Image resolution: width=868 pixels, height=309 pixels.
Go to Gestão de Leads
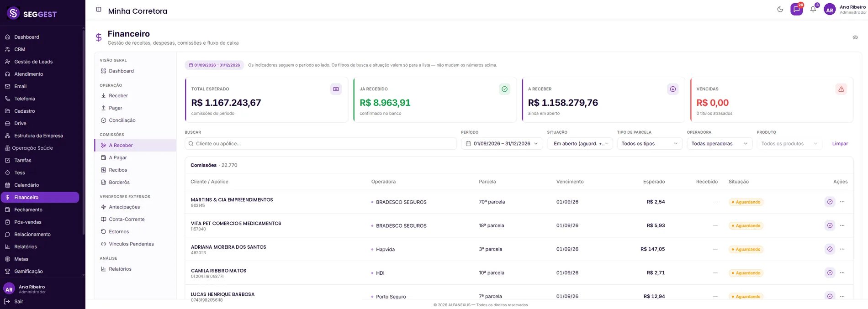click(x=40, y=62)
